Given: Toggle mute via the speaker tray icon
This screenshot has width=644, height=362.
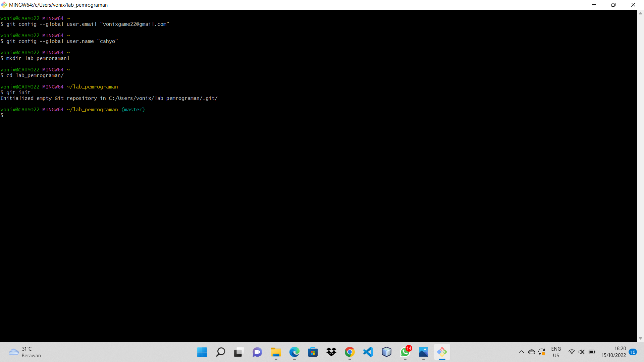Looking at the screenshot, I should (x=582, y=352).
